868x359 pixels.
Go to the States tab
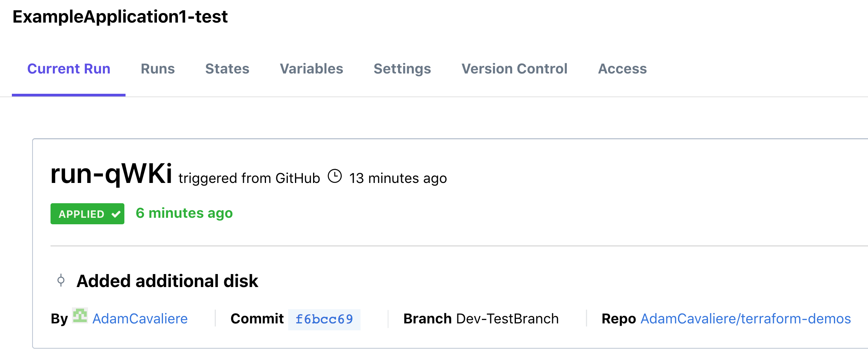click(227, 69)
